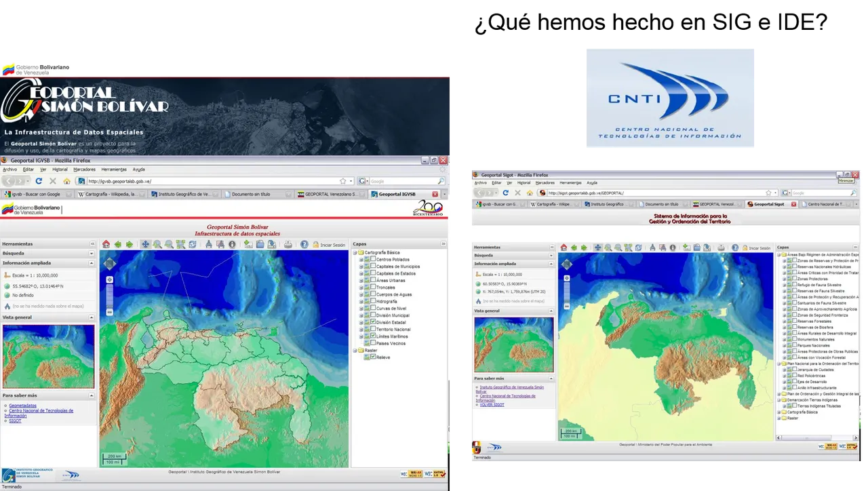Click the add layer icon in Sigot toolbar
868x491 pixels.
(x=686, y=248)
